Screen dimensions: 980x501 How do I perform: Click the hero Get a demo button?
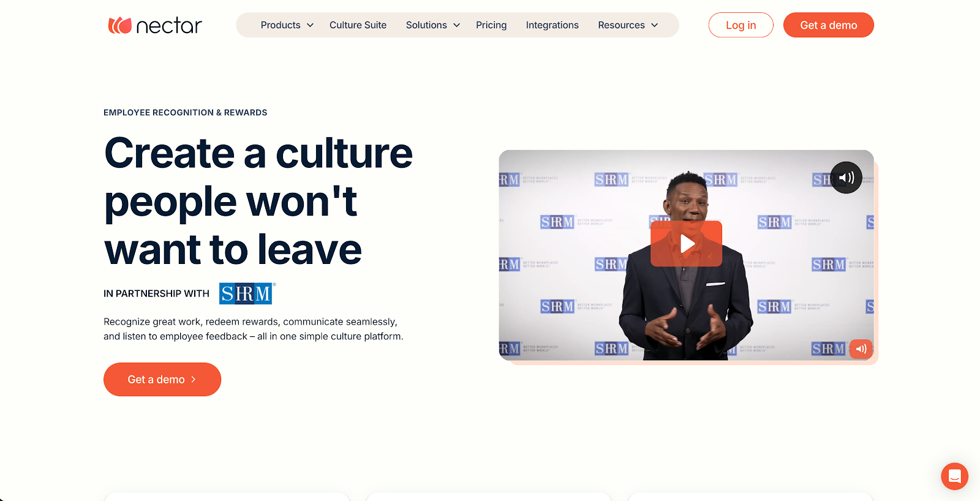(162, 379)
